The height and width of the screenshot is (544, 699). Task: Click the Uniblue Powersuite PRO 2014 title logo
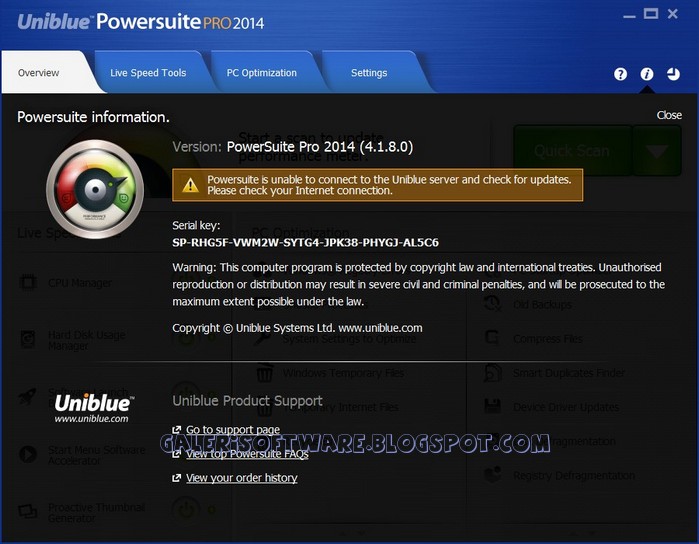(x=141, y=22)
